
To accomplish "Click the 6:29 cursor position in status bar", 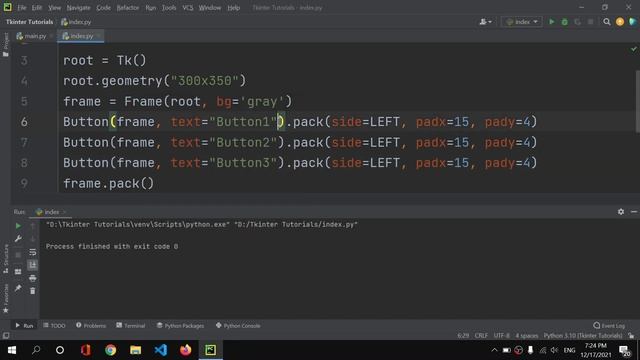I will coord(463,336).
